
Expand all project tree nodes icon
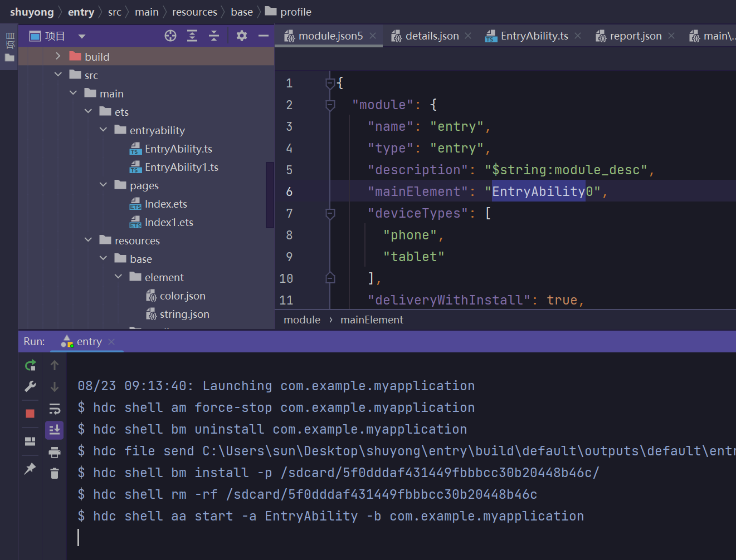coord(192,36)
